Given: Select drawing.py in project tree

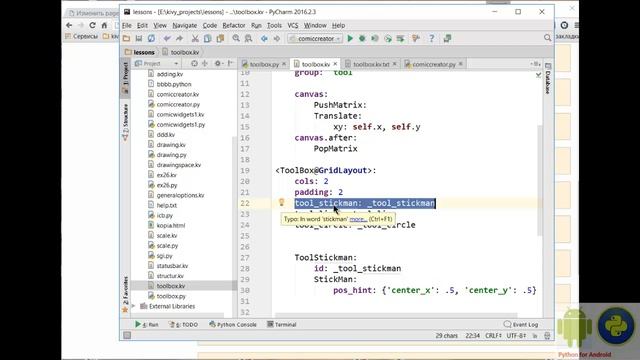Looking at the screenshot, I should [x=171, y=155].
